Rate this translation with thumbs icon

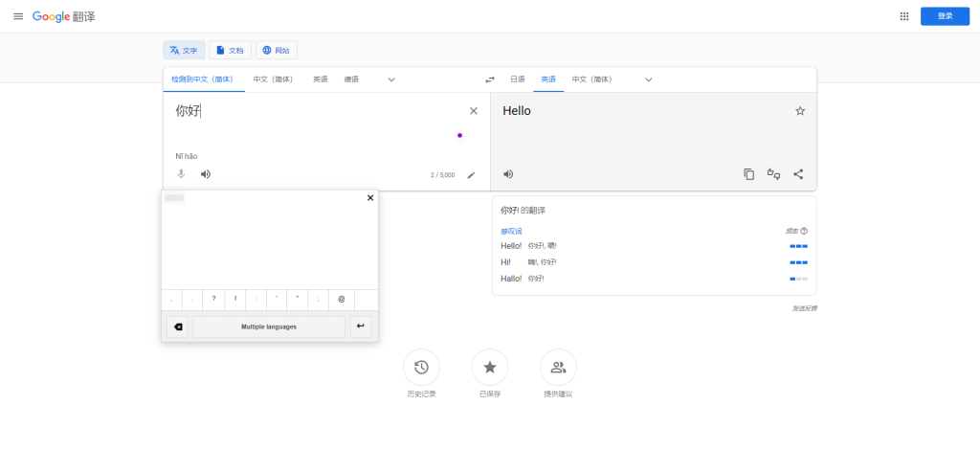click(x=773, y=174)
